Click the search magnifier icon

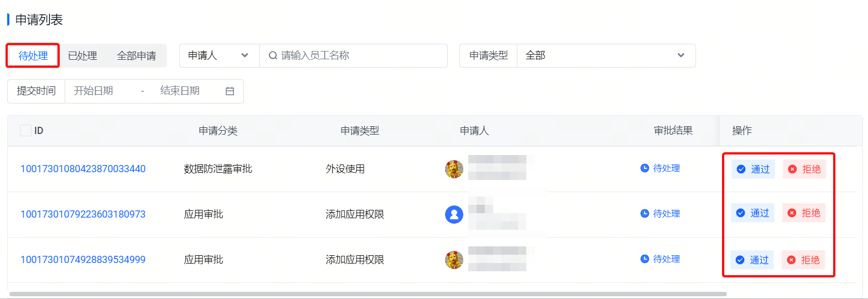(x=273, y=55)
